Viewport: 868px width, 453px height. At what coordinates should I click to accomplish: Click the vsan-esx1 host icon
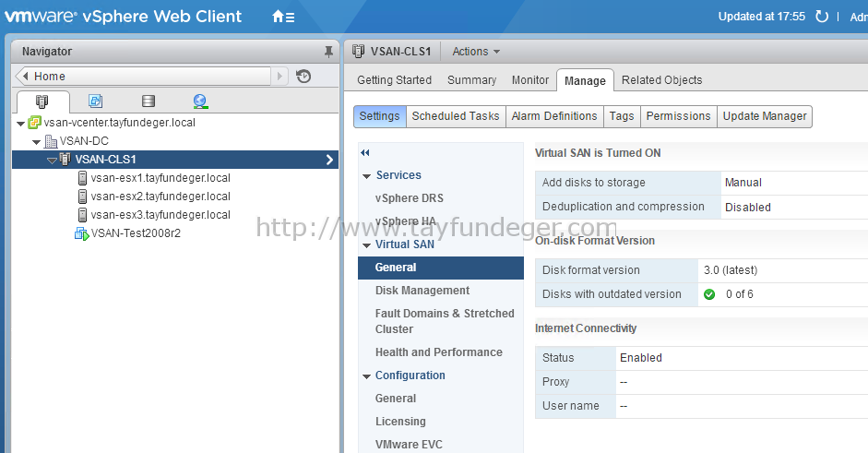(x=82, y=178)
